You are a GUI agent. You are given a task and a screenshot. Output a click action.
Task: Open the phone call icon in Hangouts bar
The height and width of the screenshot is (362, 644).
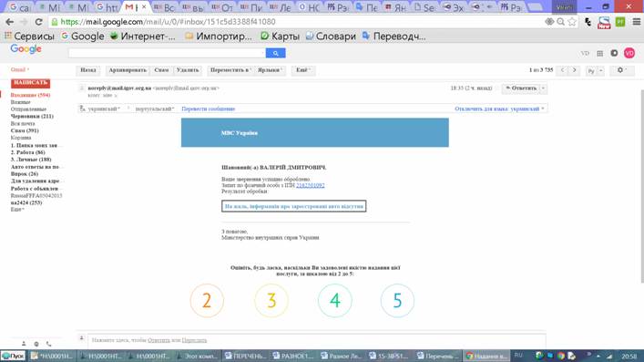click(x=49, y=344)
